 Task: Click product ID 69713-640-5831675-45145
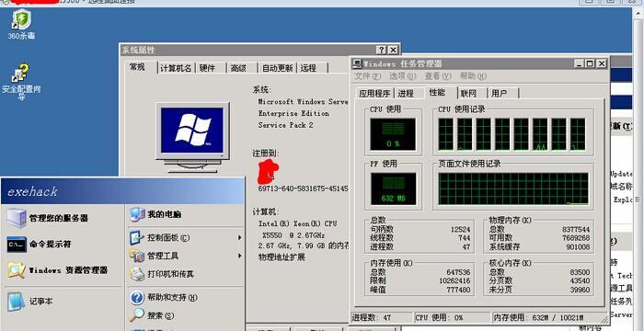303,188
